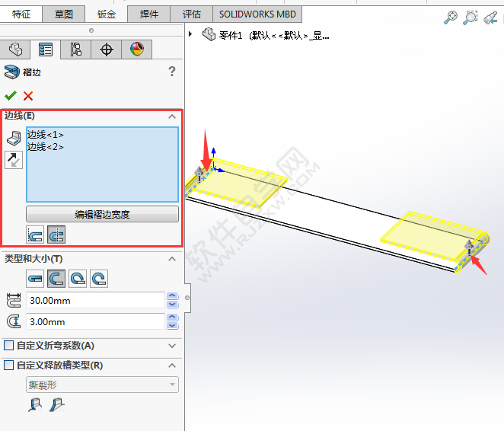Decrease the 3.00mm gap spinner down

tap(173, 325)
